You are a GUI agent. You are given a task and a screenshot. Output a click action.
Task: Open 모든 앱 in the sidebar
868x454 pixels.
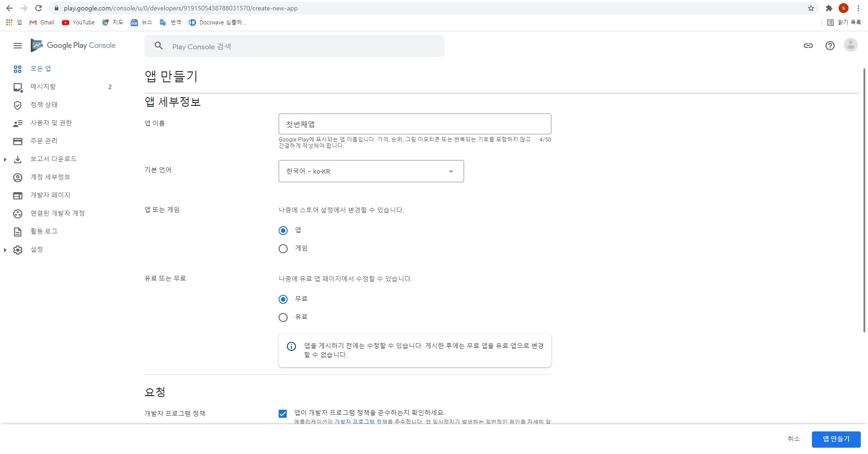click(41, 68)
